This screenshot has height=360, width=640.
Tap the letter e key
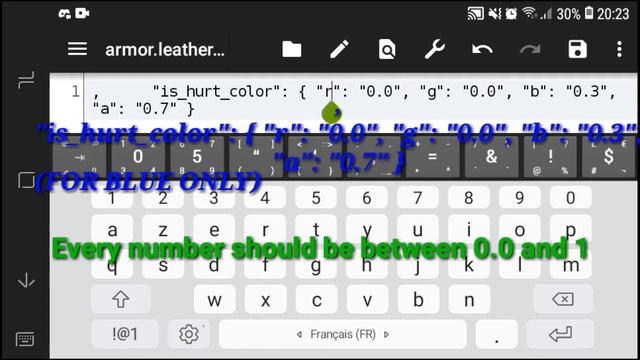point(214,229)
